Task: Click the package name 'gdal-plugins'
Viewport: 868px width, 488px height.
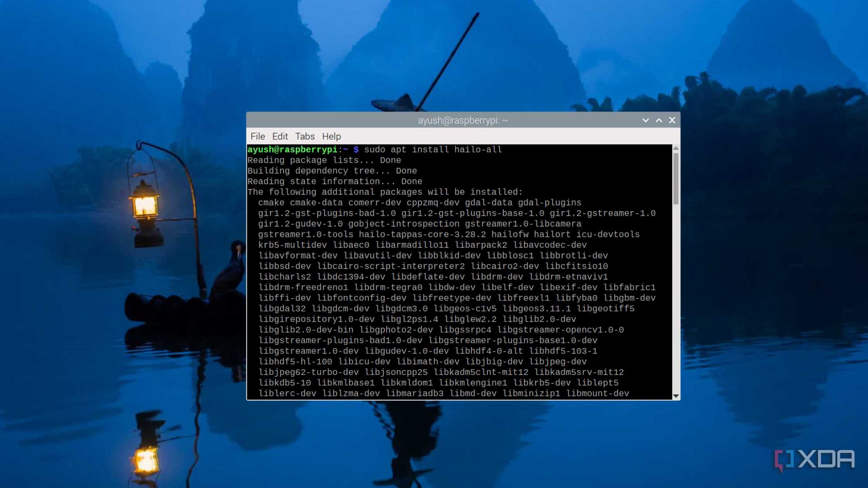Action: [x=549, y=203]
